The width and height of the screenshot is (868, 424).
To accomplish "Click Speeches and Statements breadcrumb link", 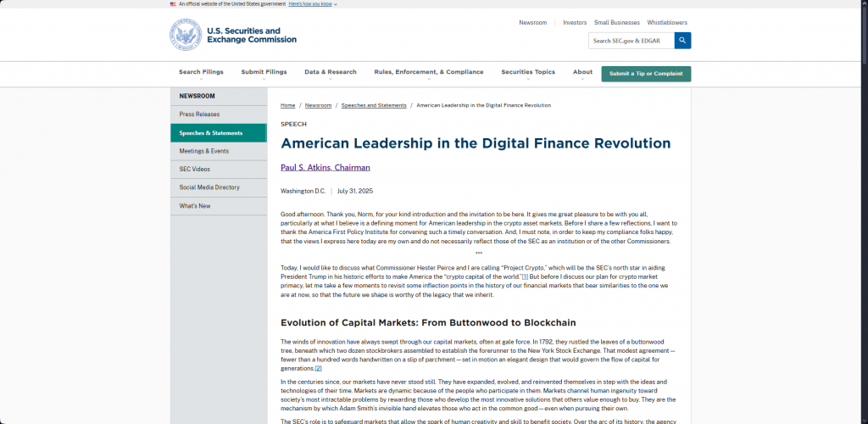I will (x=374, y=105).
